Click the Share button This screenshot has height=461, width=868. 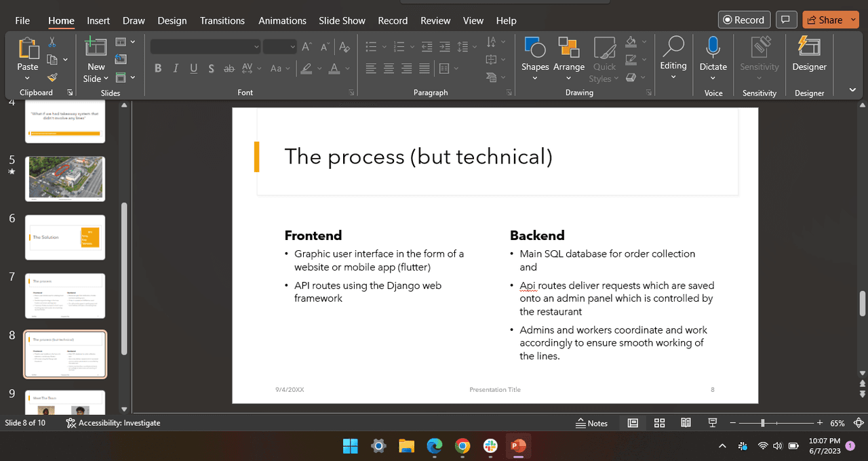pos(825,20)
